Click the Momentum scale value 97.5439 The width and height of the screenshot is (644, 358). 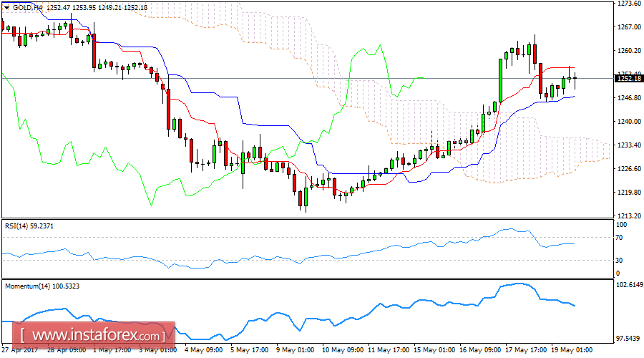[x=628, y=339]
